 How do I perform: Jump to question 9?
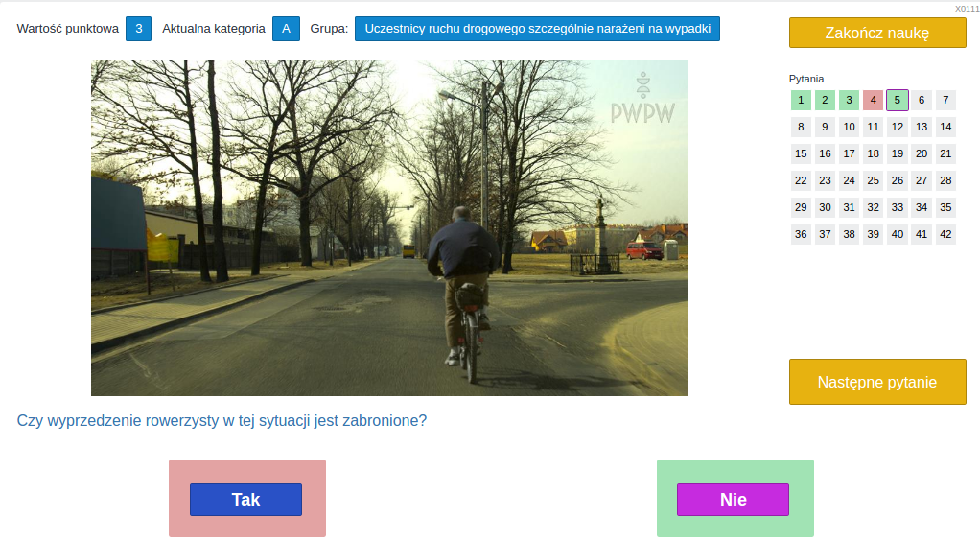(825, 127)
